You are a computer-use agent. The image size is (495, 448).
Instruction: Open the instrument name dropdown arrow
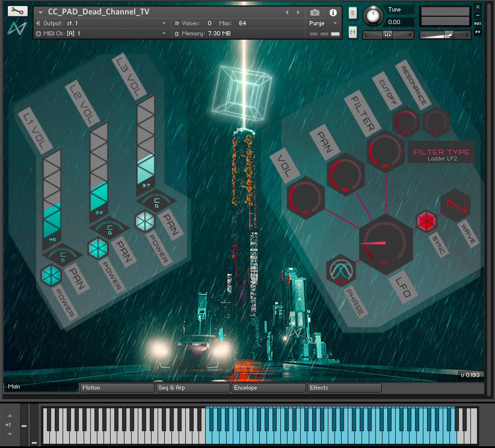point(40,12)
